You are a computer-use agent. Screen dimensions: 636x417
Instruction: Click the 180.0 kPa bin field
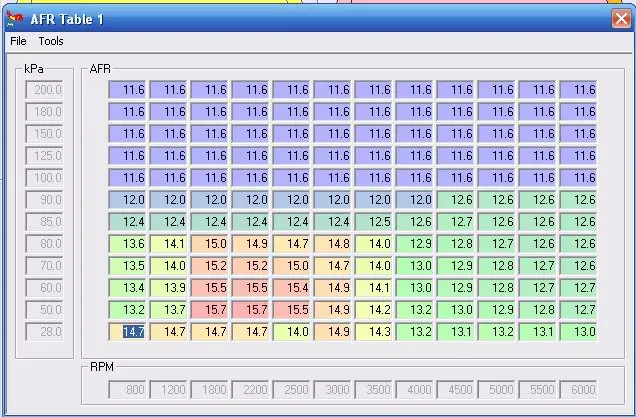pos(44,112)
